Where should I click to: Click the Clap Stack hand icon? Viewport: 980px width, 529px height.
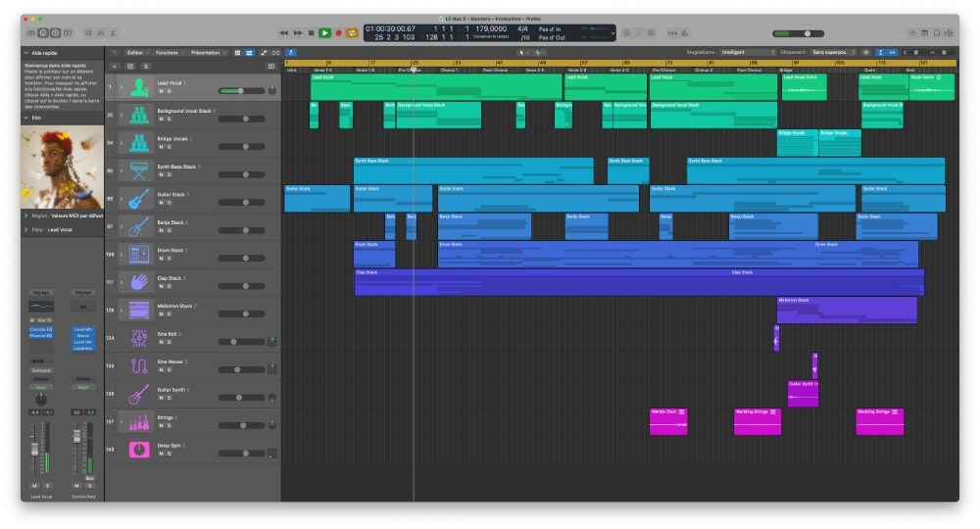[x=139, y=282]
